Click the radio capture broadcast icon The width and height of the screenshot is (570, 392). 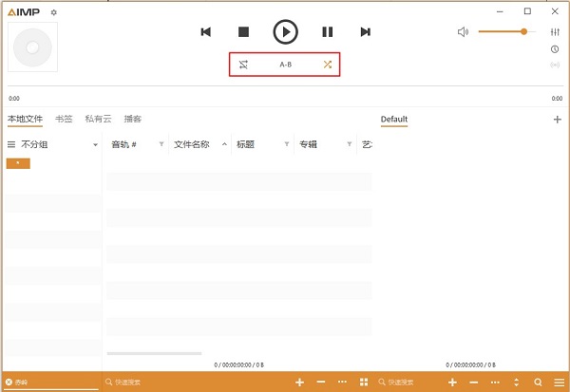point(555,65)
